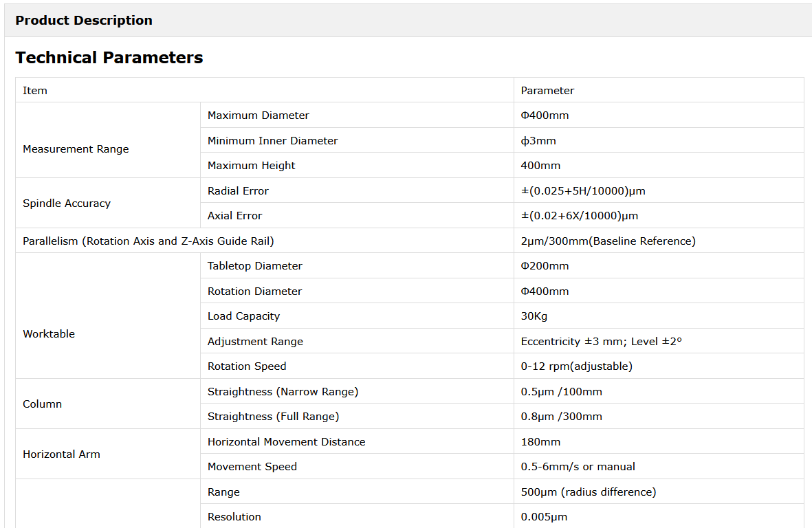Select the Spindle Accuracy row label
This screenshot has width=812, height=528.
click(x=67, y=203)
